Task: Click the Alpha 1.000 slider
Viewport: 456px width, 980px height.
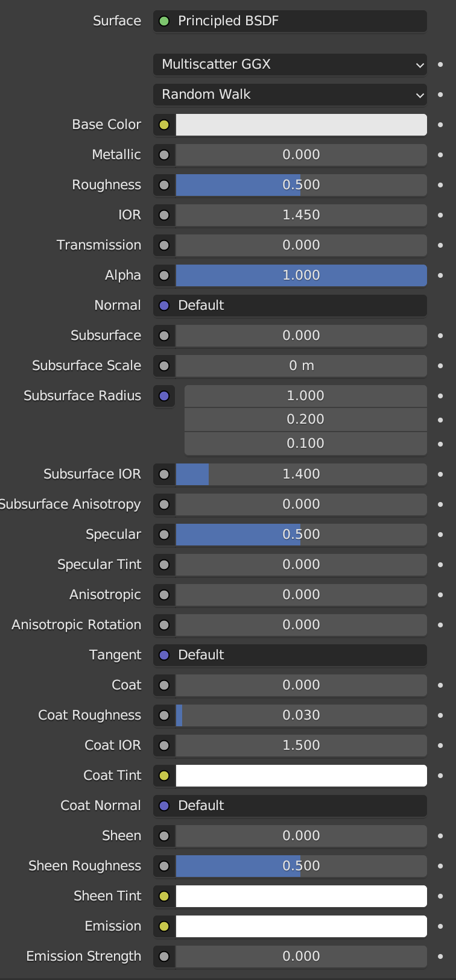Action: pyautogui.click(x=302, y=275)
